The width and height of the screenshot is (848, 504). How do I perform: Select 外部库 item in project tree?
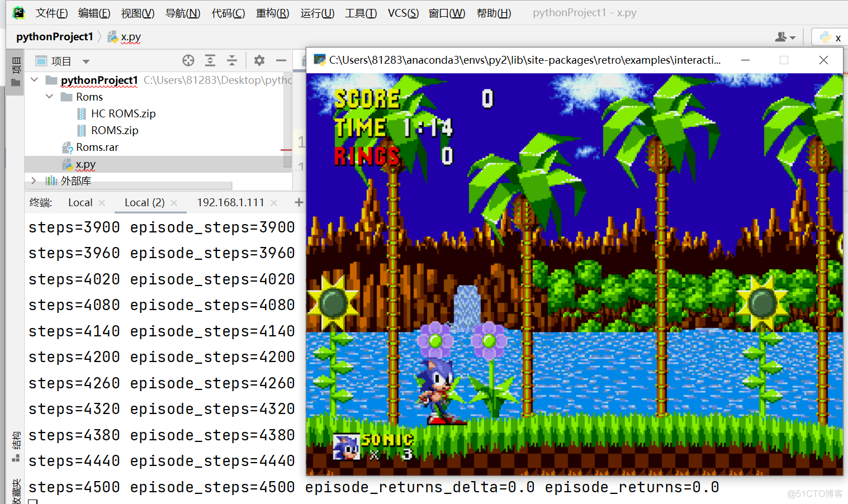point(75,180)
